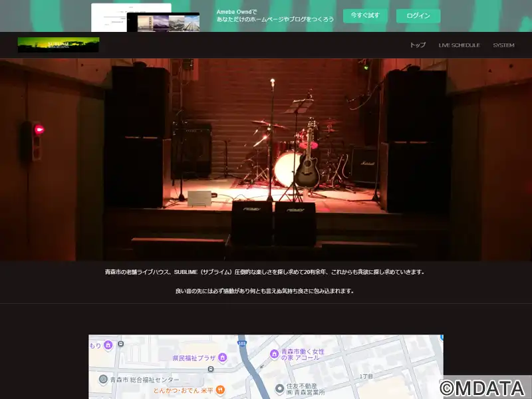Select the bus stop icon below 県民福祉プラザ

point(211,369)
